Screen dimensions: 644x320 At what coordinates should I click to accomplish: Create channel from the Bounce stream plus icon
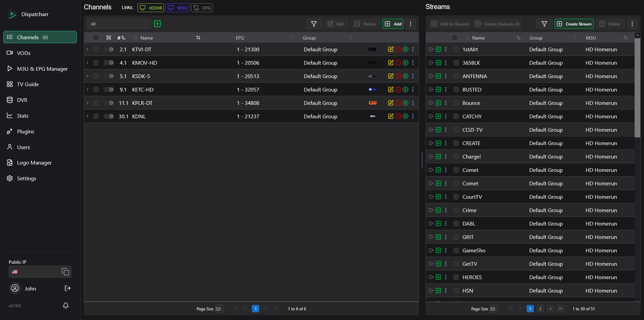438,103
